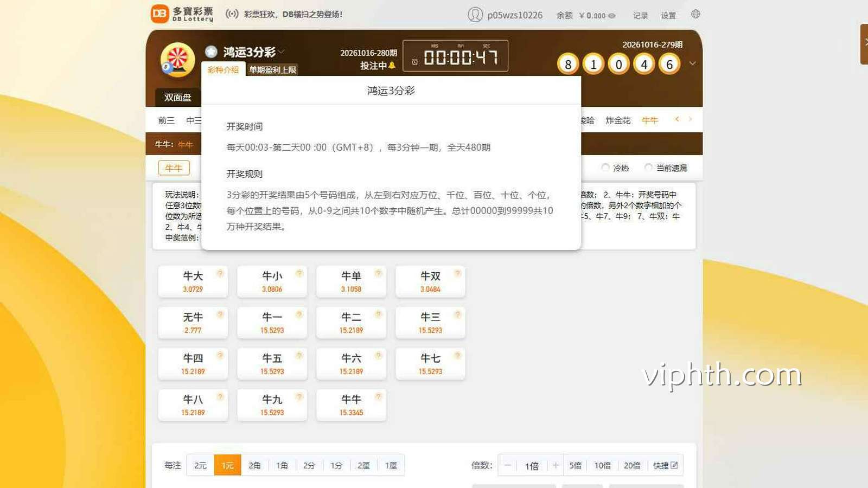The image size is (868, 488).
Task: Open the DB Lottery logo home
Action: [182, 14]
